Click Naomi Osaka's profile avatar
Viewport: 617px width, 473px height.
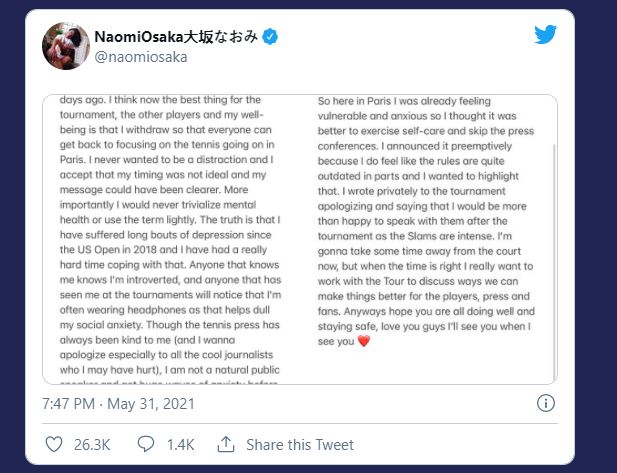63,47
